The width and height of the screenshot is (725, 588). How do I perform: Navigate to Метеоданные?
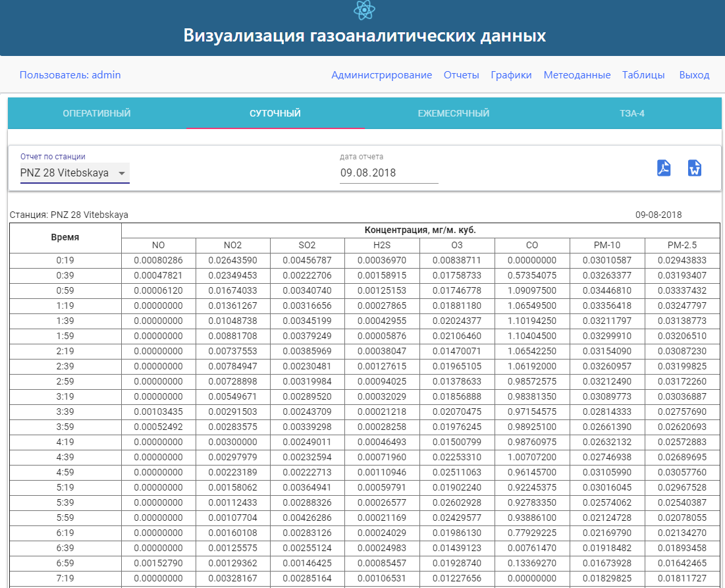(577, 75)
